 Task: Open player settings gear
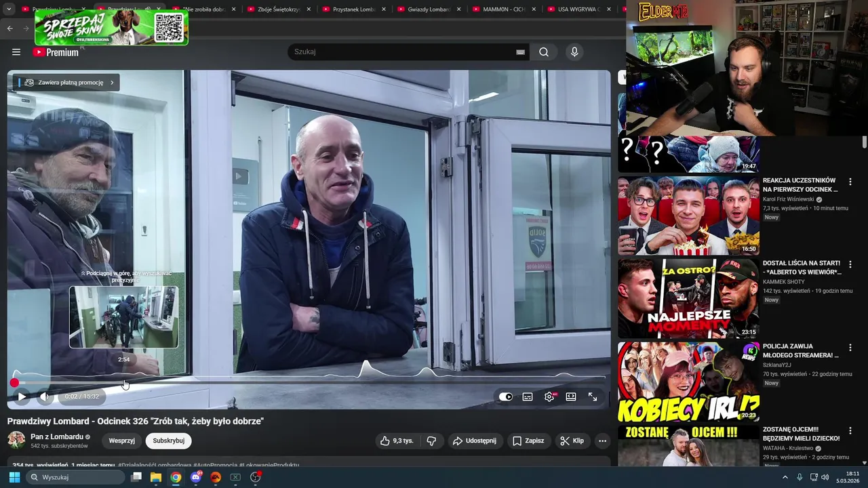click(x=549, y=396)
